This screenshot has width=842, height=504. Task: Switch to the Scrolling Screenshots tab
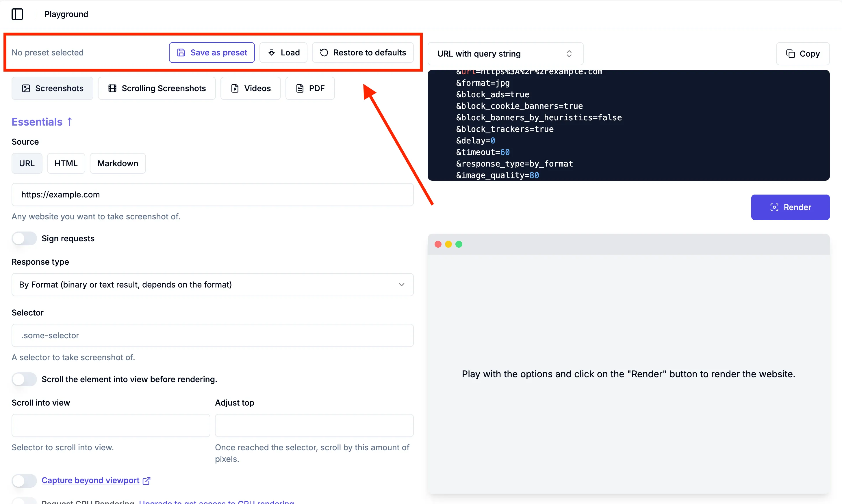157,88
